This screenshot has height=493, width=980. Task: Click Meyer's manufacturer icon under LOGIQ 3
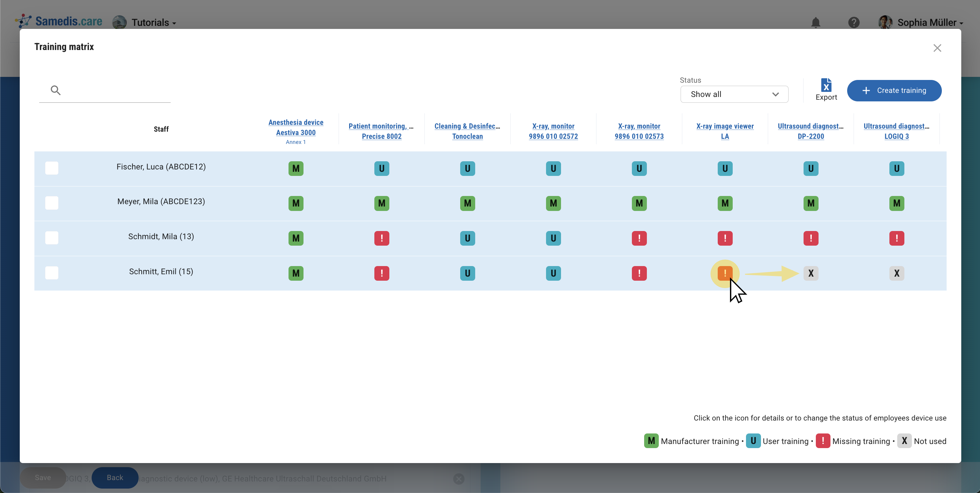pyautogui.click(x=896, y=203)
